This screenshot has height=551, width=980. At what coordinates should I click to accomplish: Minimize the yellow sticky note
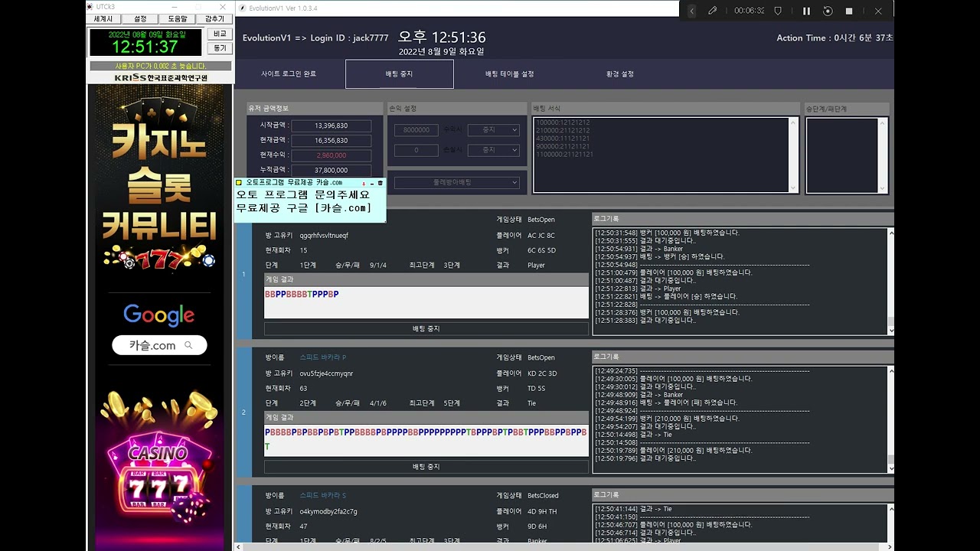372,183
